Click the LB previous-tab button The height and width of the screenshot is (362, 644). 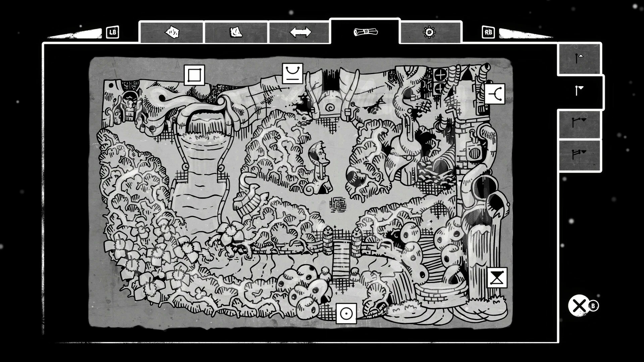pyautogui.click(x=112, y=32)
